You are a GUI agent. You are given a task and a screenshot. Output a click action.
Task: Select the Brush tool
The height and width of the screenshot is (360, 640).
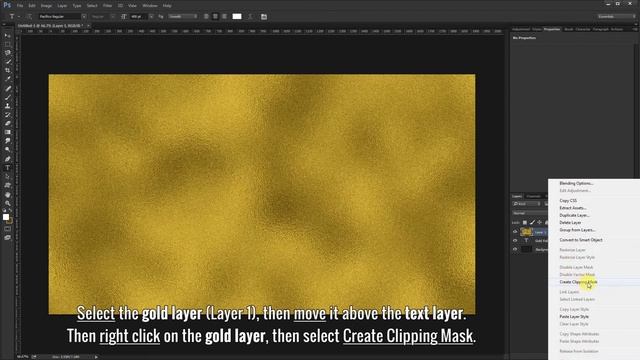point(7,97)
